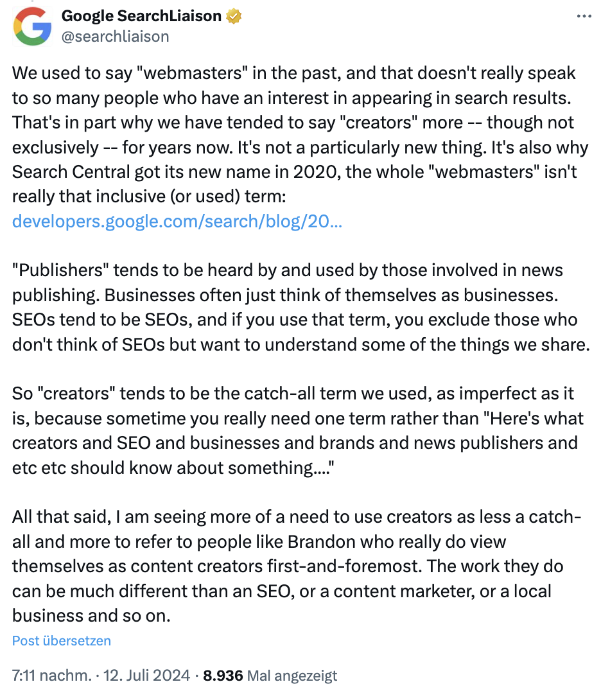Screen dimensions: 610x700
Task: Click the Post übersetzen link
Action: [61, 640]
